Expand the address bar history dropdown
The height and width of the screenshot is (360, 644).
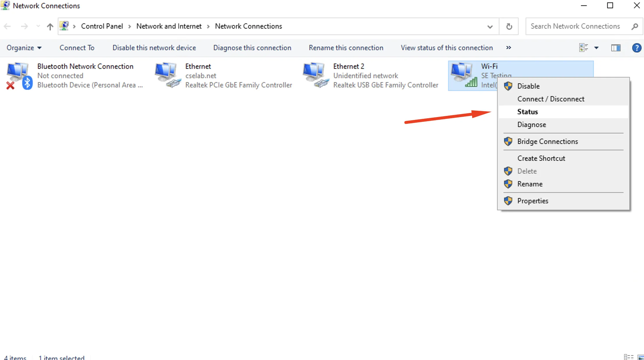click(490, 27)
